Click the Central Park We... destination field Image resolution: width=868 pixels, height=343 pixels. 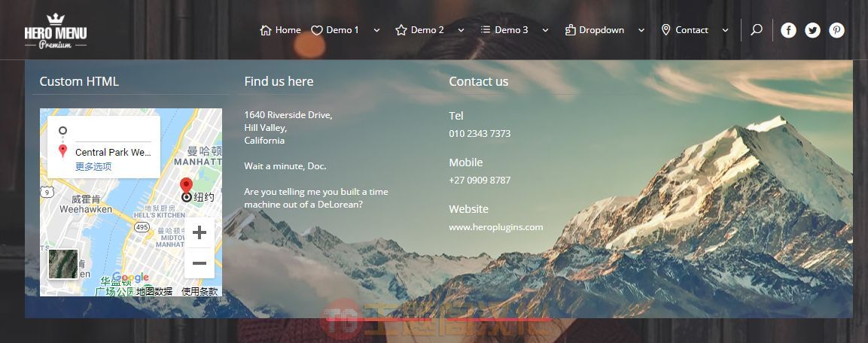tap(113, 152)
